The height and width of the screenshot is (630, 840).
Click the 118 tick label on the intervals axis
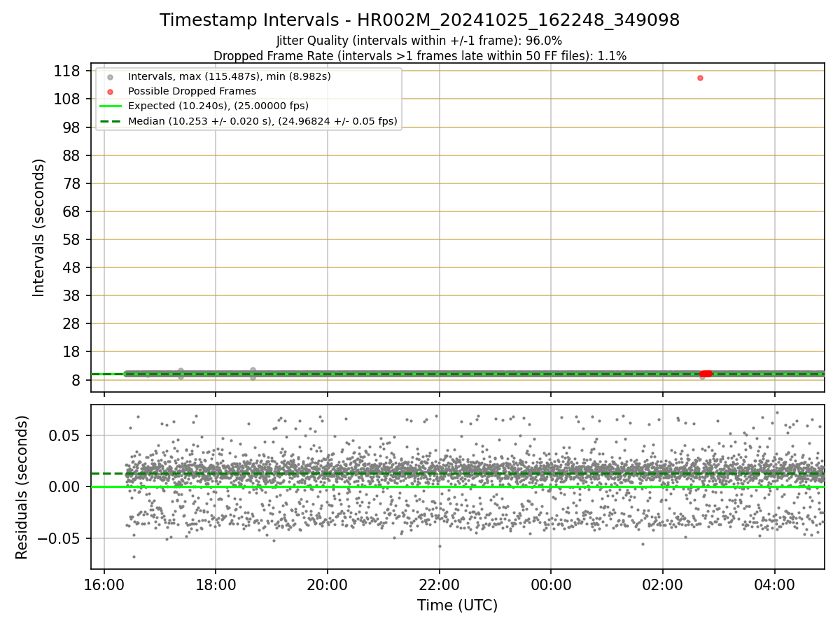pos(67,71)
